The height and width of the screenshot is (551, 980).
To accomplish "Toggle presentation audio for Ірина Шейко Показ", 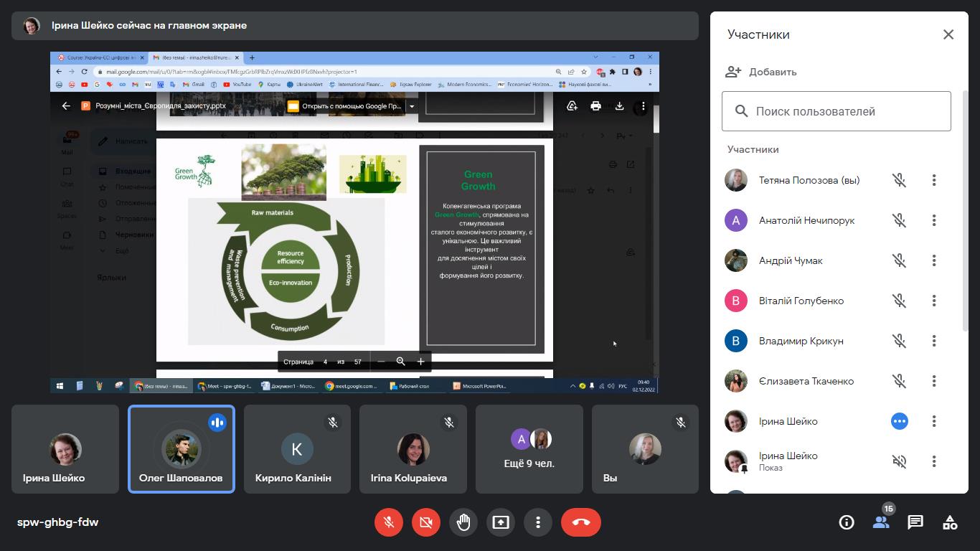I will pyautogui.click(x=900, y=461).
